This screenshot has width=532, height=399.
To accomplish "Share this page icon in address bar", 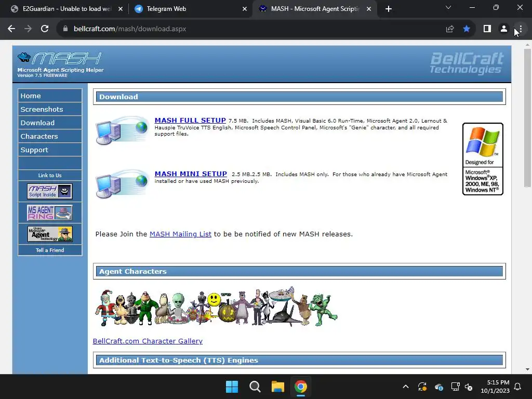I will [450, 29].
